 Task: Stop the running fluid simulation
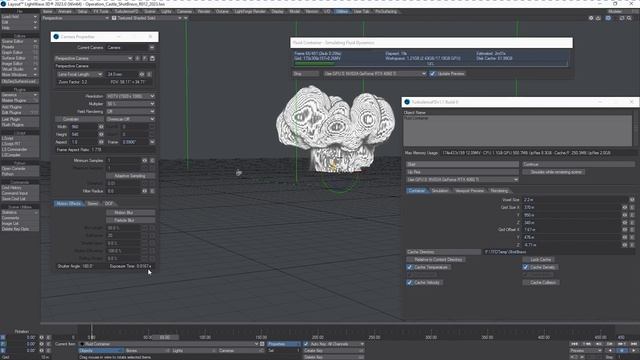click(305, 74)
